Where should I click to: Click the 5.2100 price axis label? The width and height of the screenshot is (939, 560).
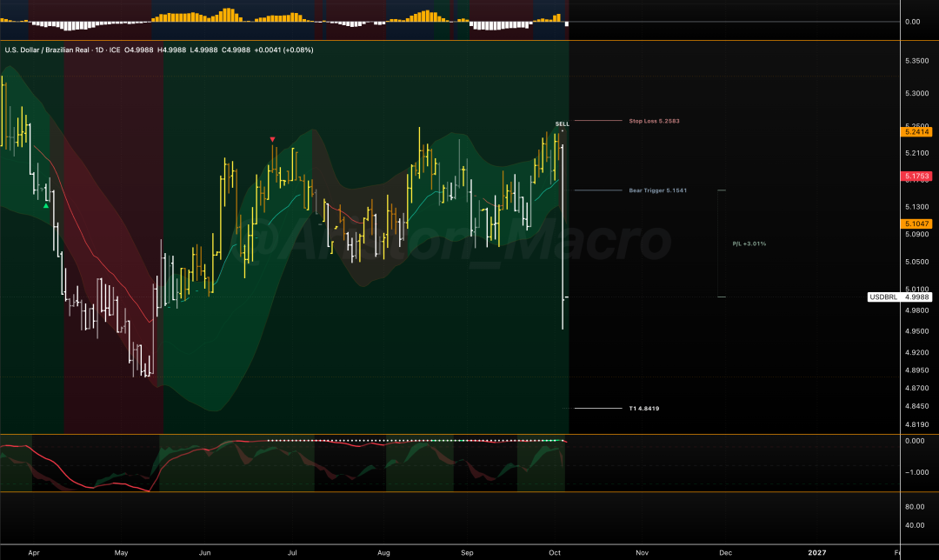pos(917,153)
